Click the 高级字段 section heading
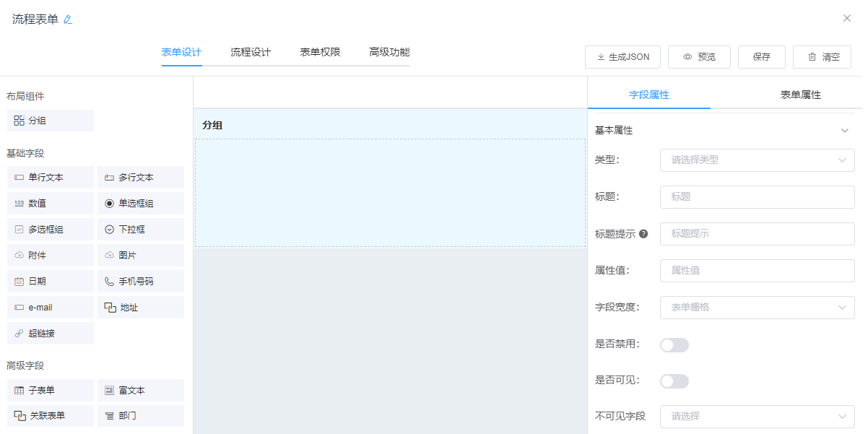The width and height of the screenshot is (868, 434). pos(25,366)
